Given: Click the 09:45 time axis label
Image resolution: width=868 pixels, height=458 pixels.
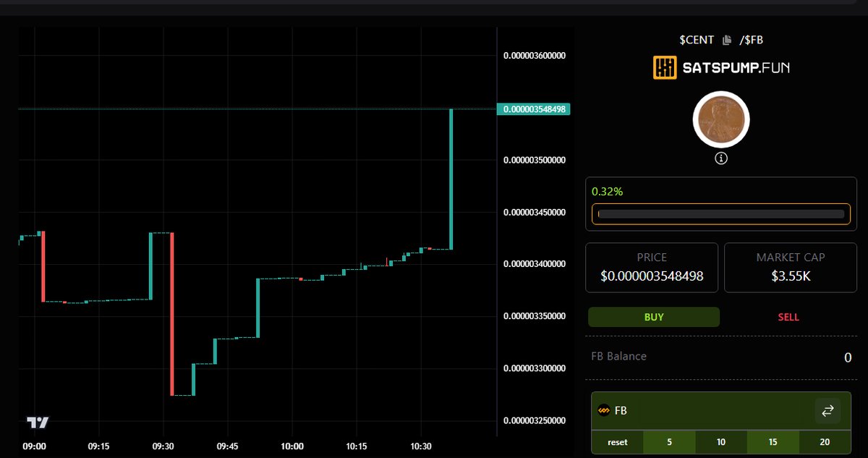Looking at the screenshot, I should [x=228, y=446].
